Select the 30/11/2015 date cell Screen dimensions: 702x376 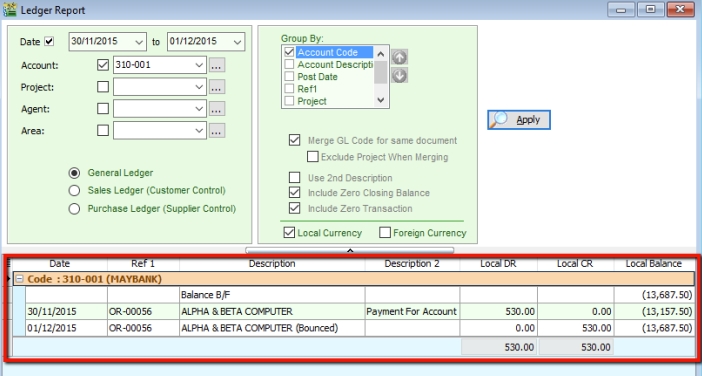(x=66, y=312)
